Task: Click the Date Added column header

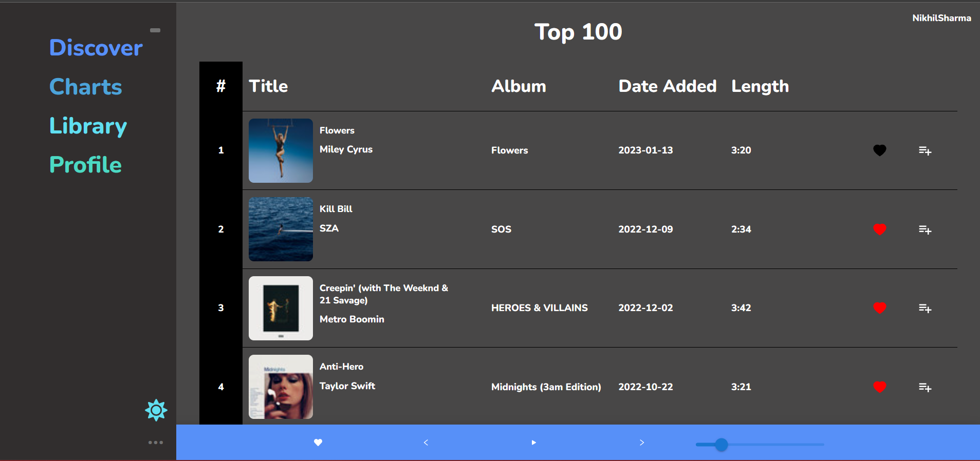Action: tap(668, 86)
